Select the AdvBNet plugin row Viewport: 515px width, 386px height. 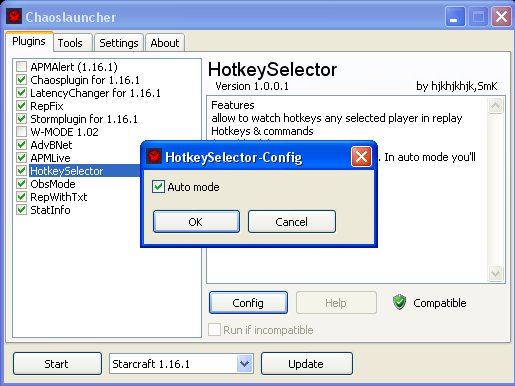point(51,145)
